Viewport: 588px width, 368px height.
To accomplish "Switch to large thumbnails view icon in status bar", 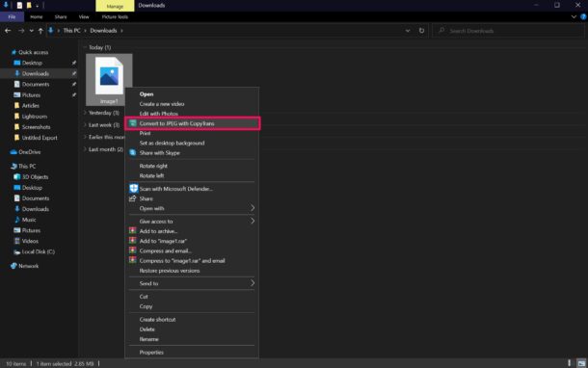I will [581, 363].
